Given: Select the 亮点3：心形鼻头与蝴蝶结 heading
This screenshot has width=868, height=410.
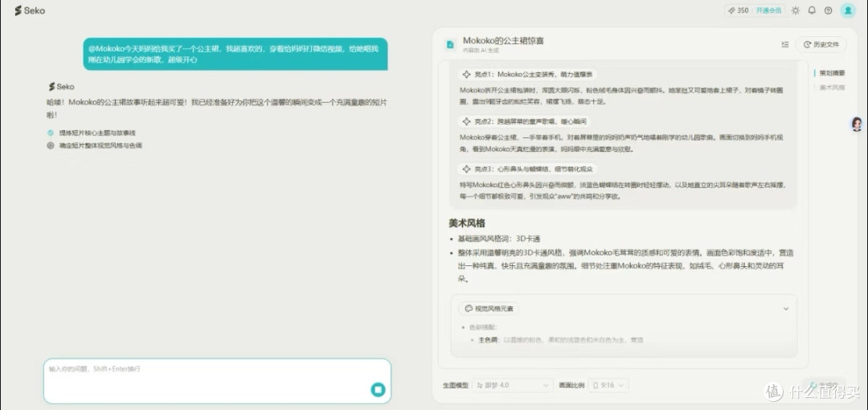Looking at the screenshot, I should pyautogui.click(x=534, y=169).
